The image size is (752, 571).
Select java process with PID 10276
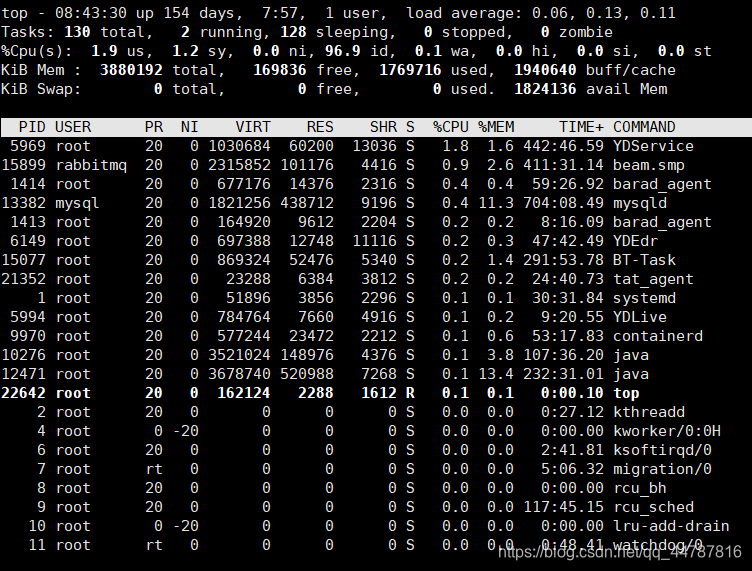631,355
